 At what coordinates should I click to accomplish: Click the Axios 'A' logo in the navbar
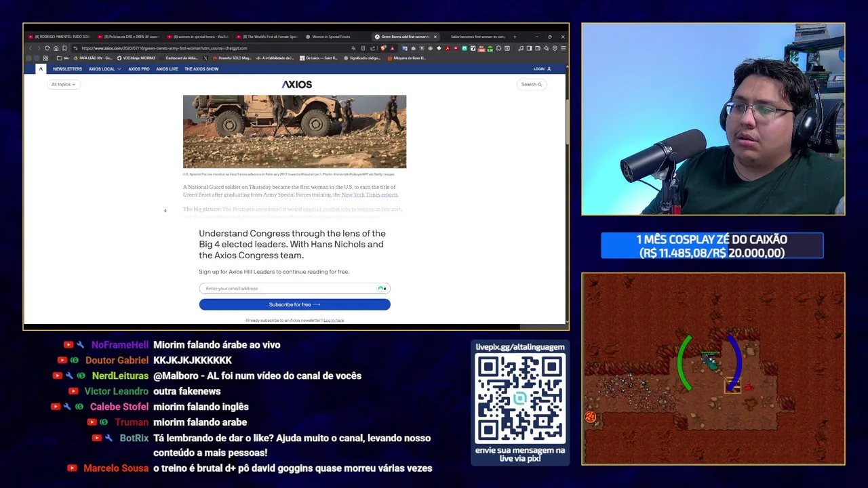41,68
